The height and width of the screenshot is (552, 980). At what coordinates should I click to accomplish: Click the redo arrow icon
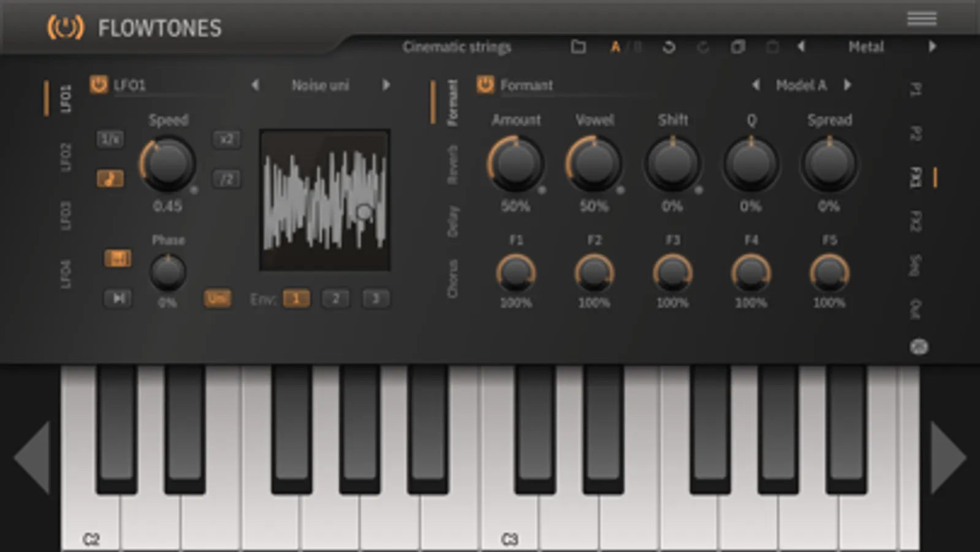point(703,47)
